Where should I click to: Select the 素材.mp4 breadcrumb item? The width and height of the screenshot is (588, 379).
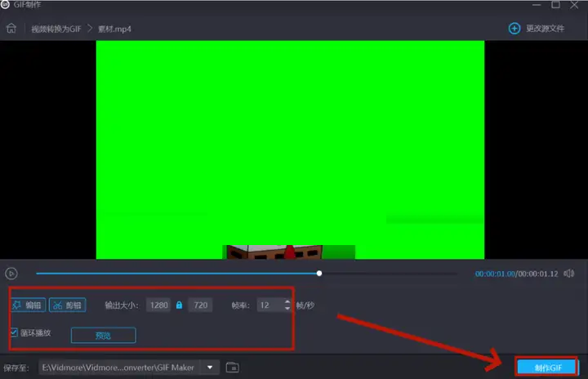(x=114, y=29)
